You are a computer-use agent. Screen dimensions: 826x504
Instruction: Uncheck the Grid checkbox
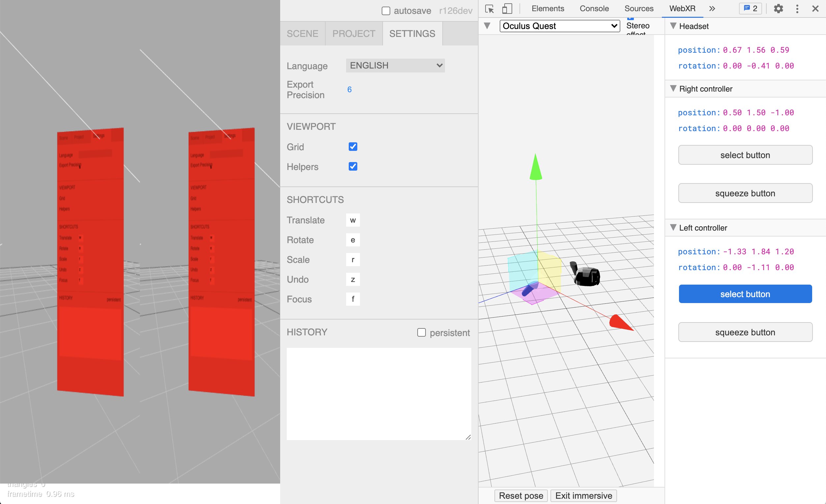[353, 147]
